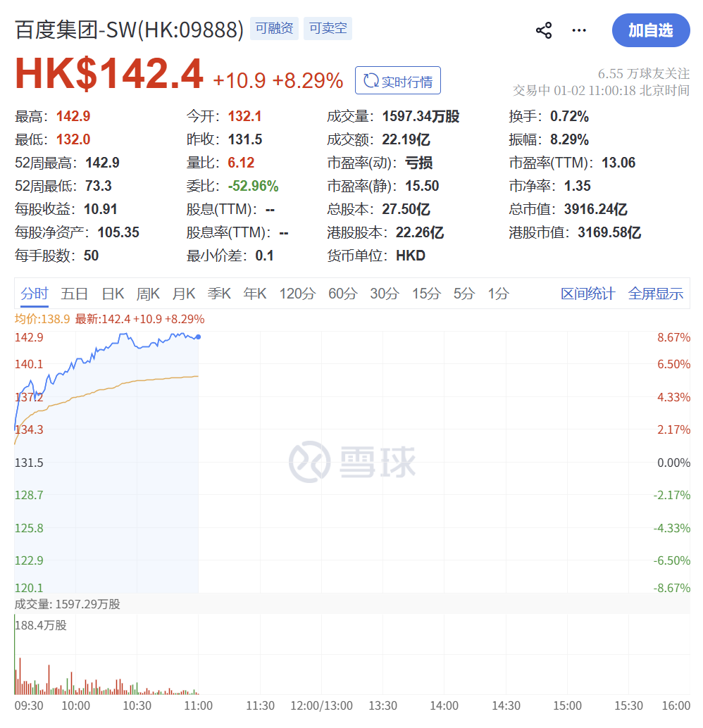
Task: Click the 量比 6.12 value
Action: pos(241,163)
